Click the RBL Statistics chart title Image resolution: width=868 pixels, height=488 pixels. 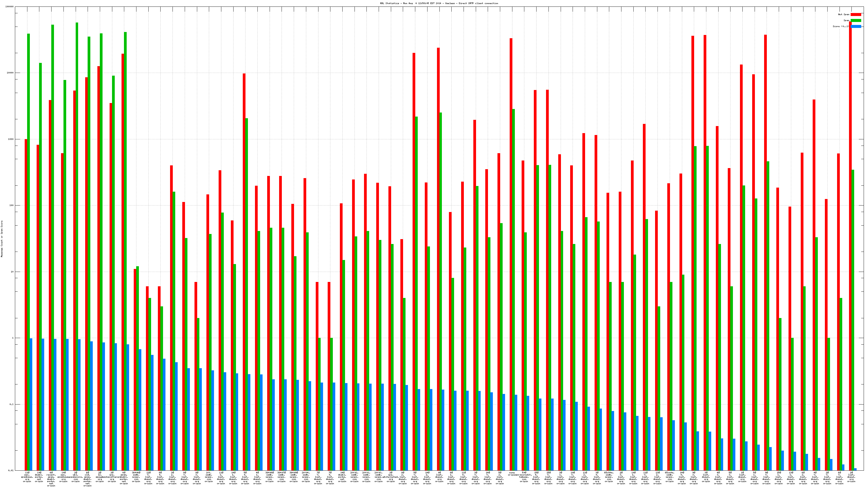click(x=439, y=3)
